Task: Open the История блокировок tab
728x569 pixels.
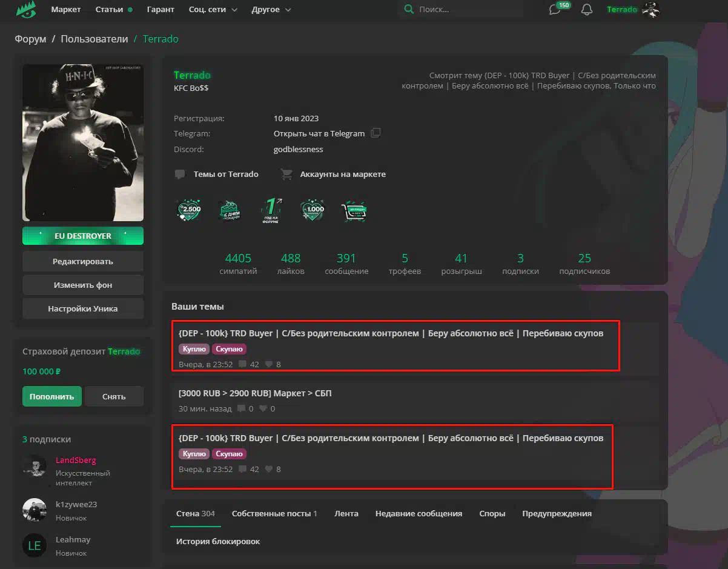Action: (x=218, y=541)
